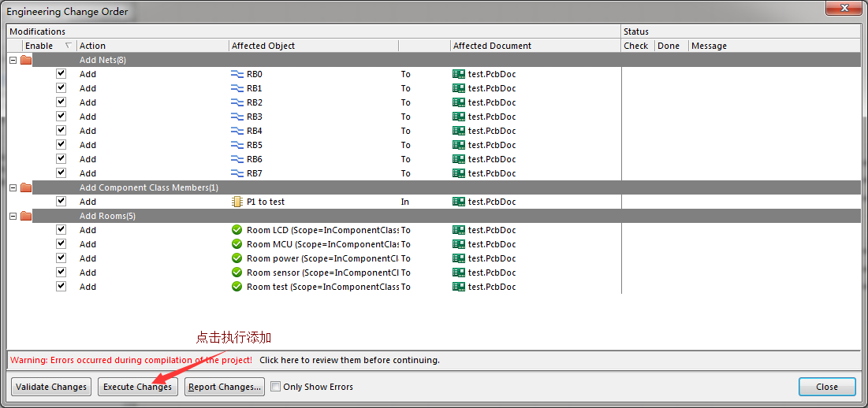Collapse the Add Component Class Members(1) group
The image size is (868, 408).
pyautogui.click(x=13, y=188)
